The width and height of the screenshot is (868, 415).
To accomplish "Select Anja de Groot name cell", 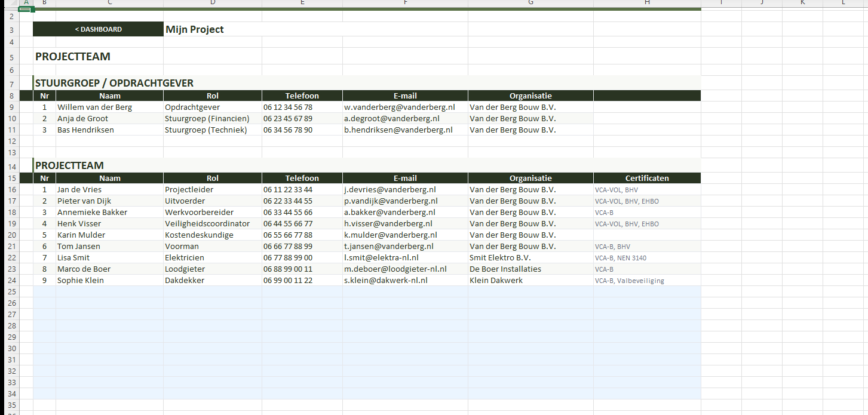I will coord(82,119).
